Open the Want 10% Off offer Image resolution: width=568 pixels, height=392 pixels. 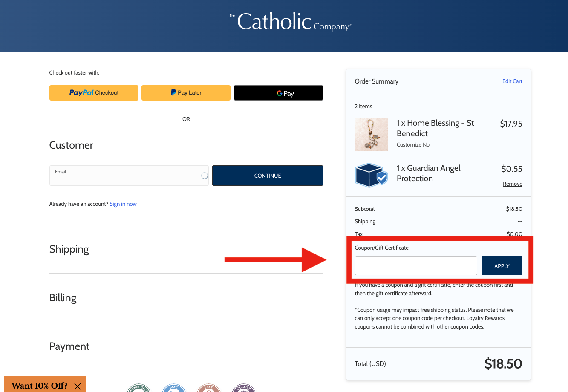coord(39,386)
